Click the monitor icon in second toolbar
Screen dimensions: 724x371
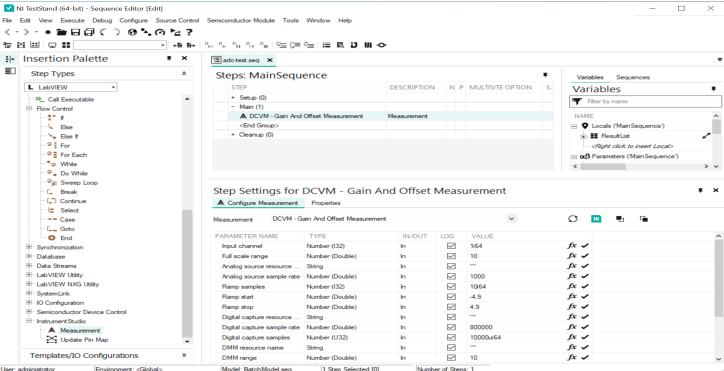[52, 45]
